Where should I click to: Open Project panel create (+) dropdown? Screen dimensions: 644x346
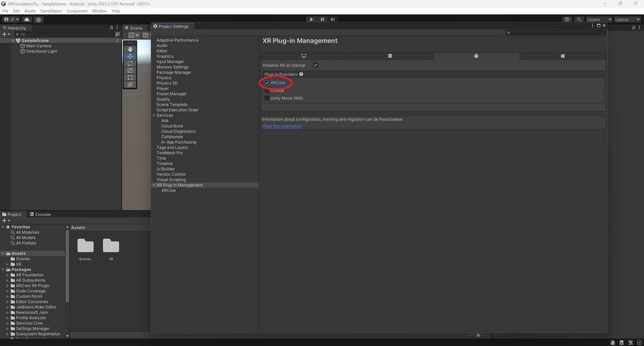click(6, 220)
